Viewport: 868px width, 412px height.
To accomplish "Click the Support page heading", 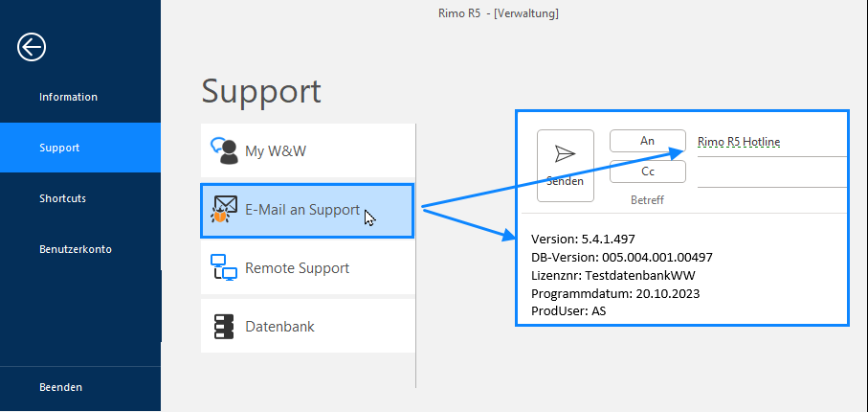I will [x=261, y=91].
